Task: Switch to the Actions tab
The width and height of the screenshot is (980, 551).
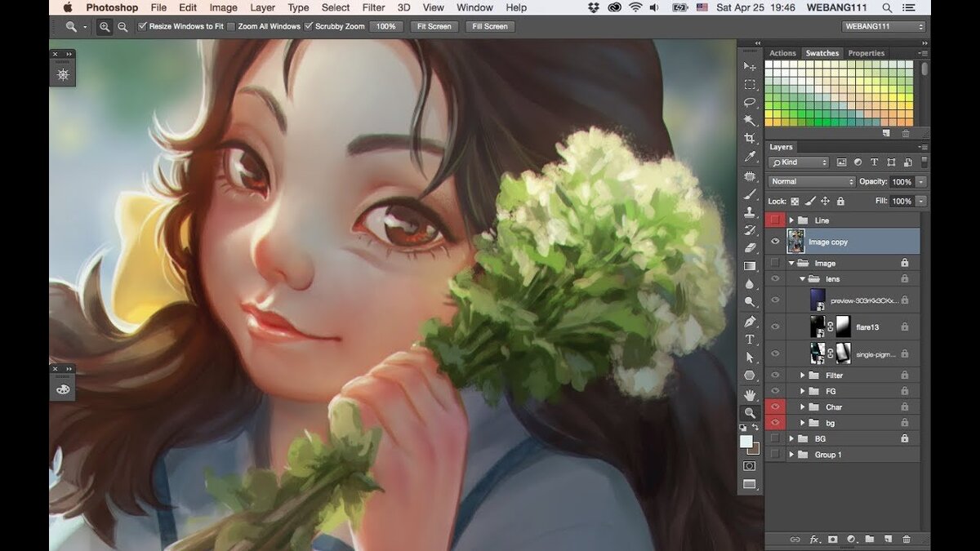Action: tap(782, 53)
